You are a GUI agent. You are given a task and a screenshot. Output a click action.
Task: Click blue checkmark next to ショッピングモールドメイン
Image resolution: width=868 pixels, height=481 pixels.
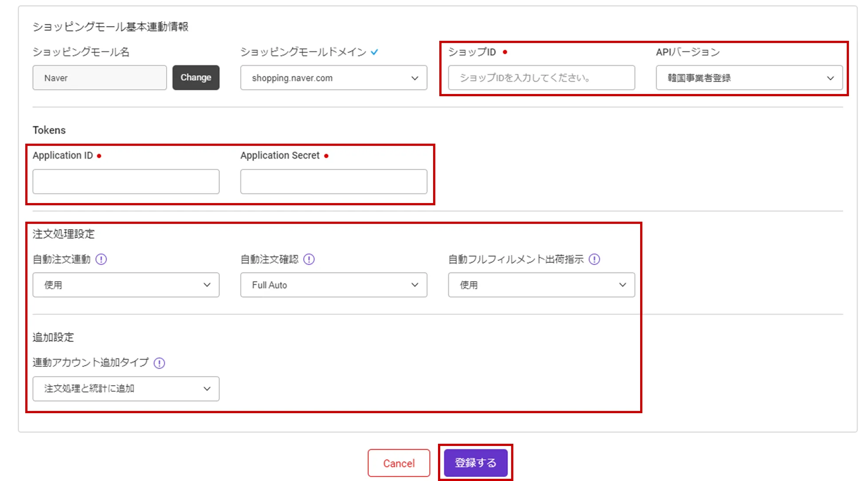[375, 52]
